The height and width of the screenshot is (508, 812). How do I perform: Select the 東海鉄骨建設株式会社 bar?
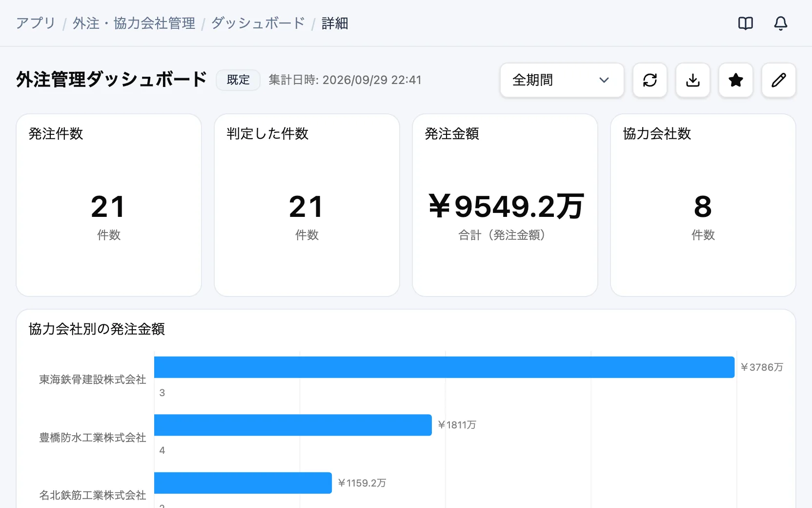coord(444,367)
